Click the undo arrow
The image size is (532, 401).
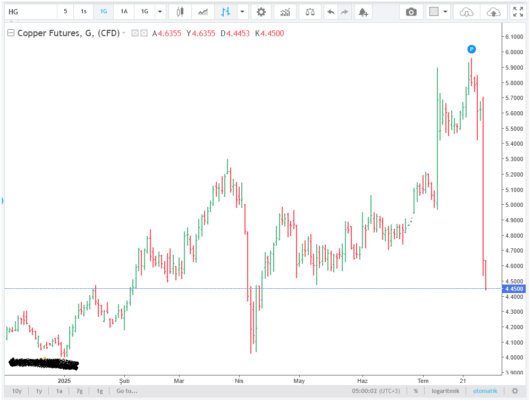pyautogui.click(x=331, y=11)
